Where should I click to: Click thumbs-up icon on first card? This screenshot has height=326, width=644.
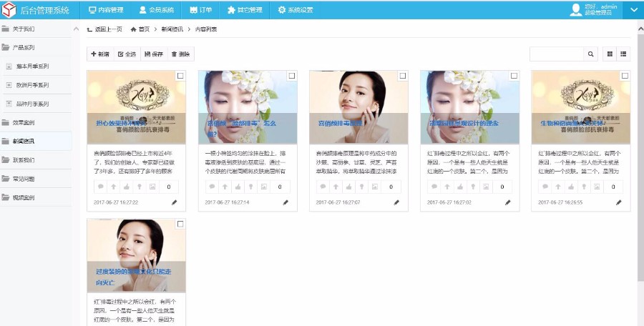point(127,187)
